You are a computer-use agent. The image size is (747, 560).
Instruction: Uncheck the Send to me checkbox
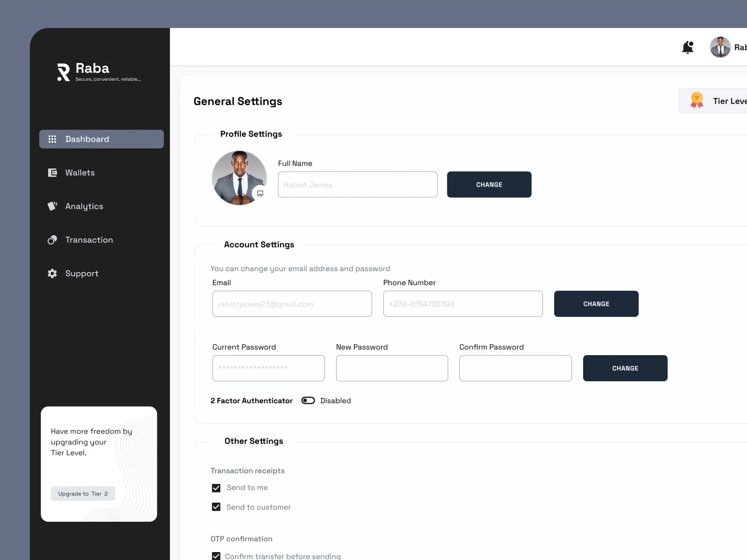point(216,488)
